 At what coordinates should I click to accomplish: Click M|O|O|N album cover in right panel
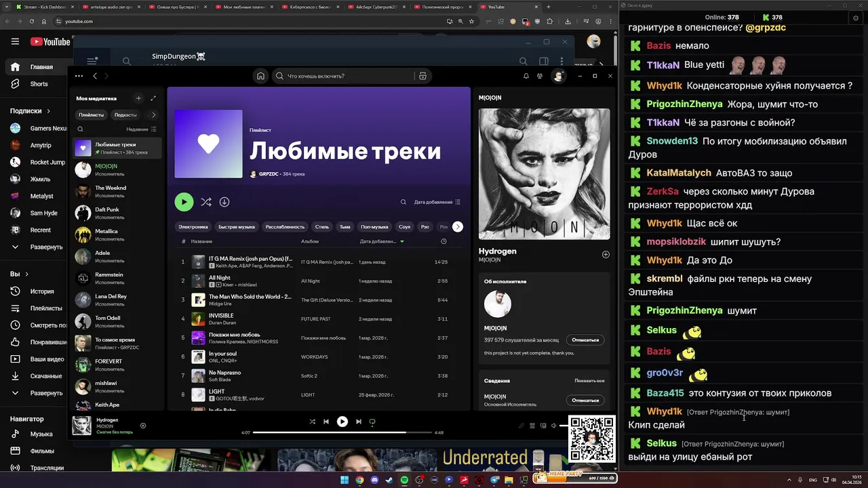[544, 174]
